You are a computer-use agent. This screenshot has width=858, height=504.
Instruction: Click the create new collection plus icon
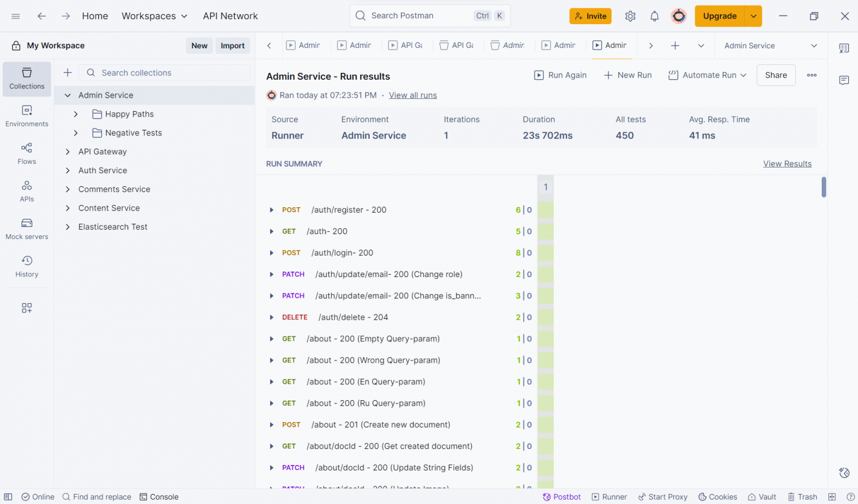pyautogui.click(x=68, y=73)
